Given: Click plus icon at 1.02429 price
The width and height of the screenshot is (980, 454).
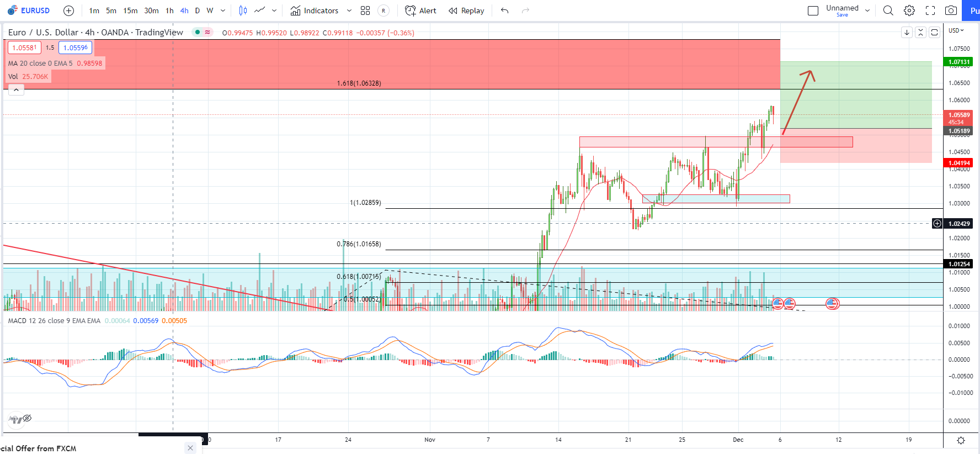Looking at the screenshot, I should [937, 224].
